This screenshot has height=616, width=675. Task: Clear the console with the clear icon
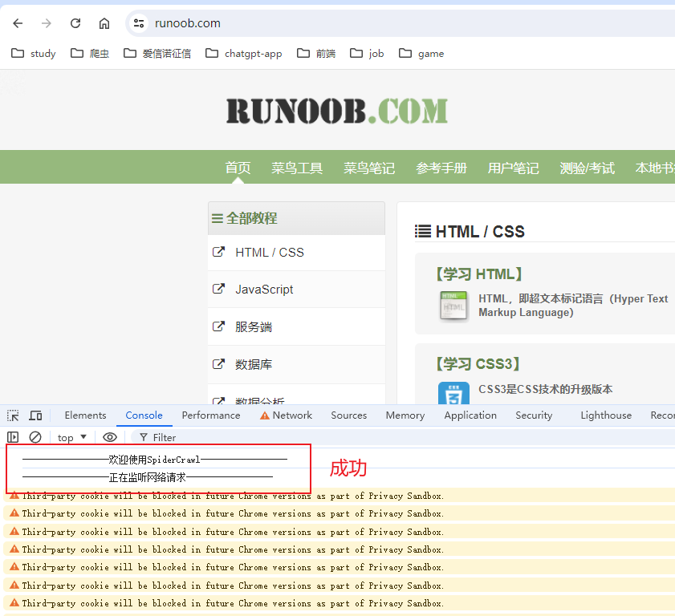[x=35, y=437]
